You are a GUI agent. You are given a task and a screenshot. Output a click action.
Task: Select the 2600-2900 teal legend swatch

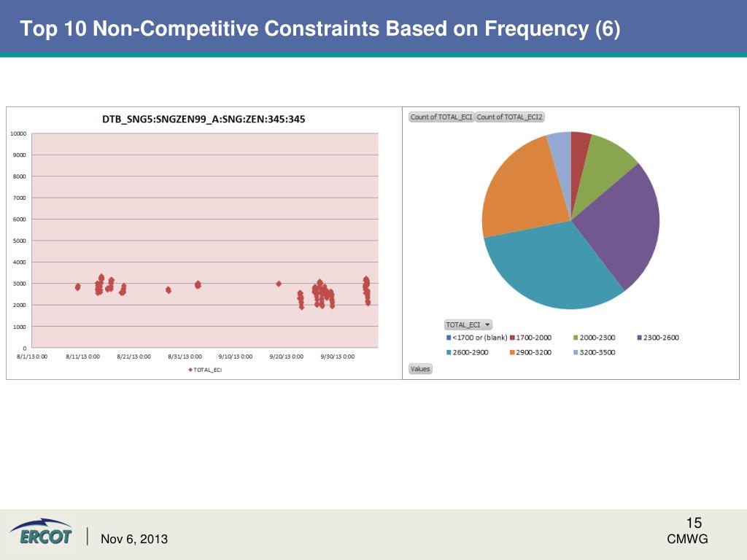[x=449, y=352]
